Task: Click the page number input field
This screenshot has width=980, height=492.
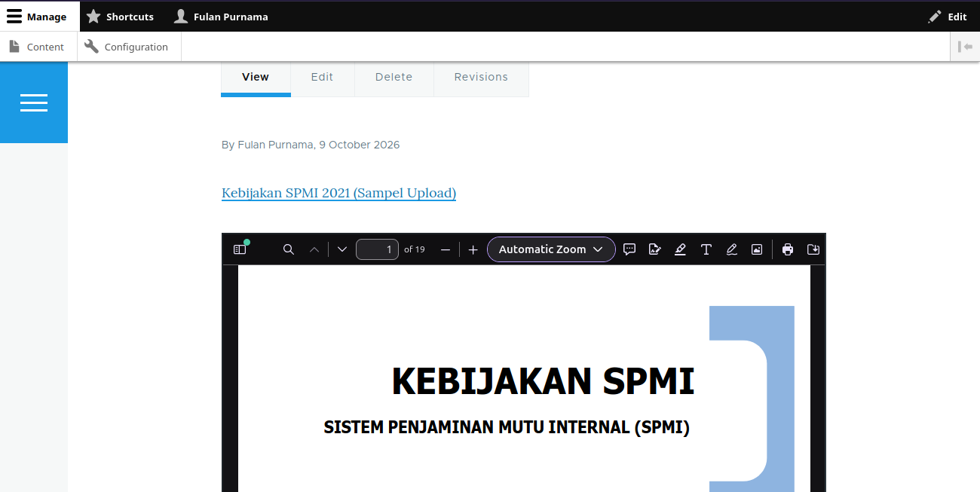Action: pos(377,249)
